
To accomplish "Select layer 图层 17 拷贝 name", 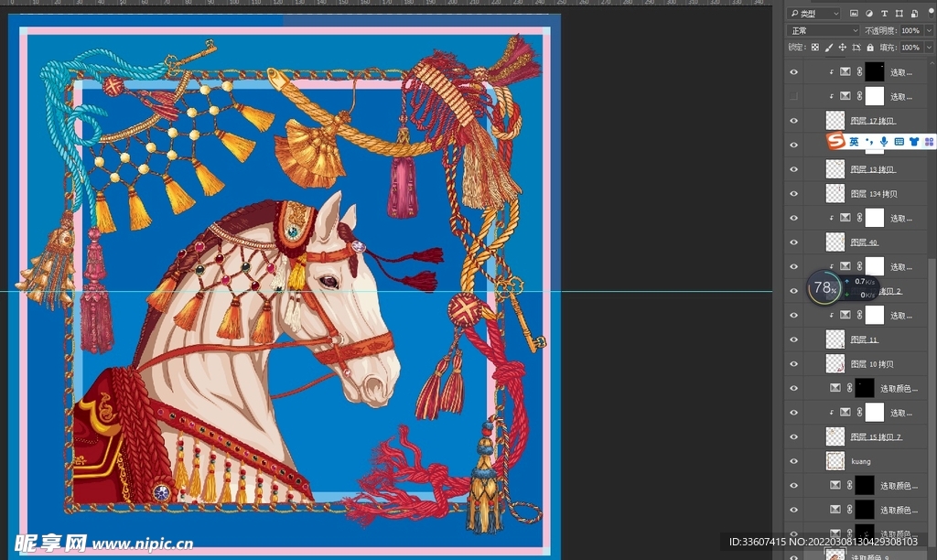I will (872, 121).
